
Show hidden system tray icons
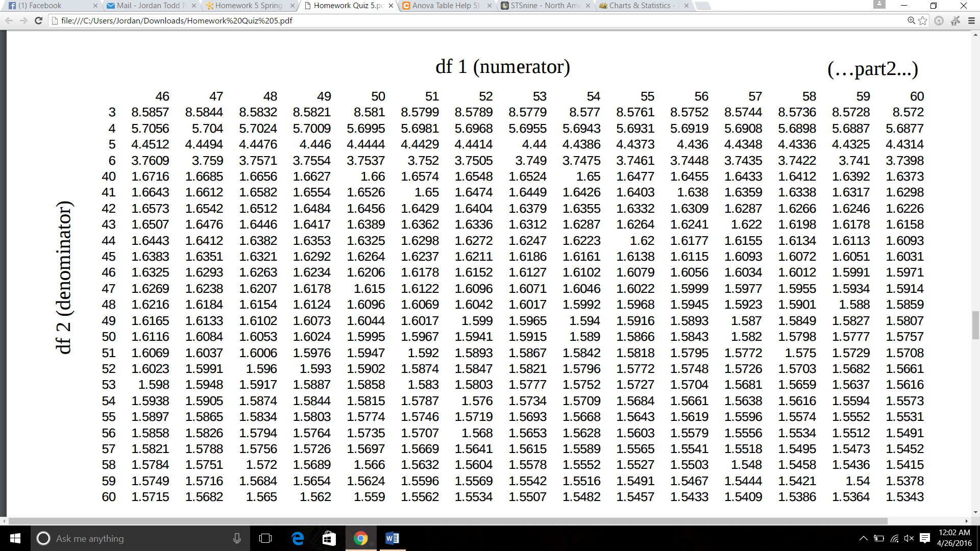pos(863,538)
